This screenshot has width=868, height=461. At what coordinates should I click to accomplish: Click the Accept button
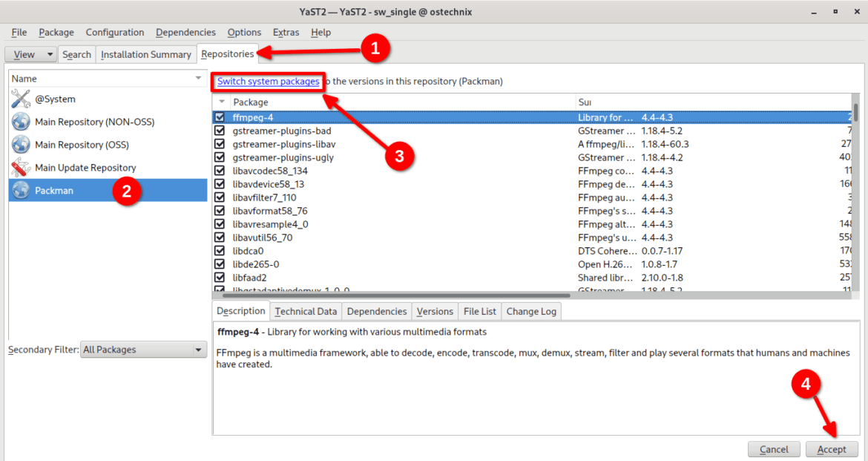(x=831, y=449)
